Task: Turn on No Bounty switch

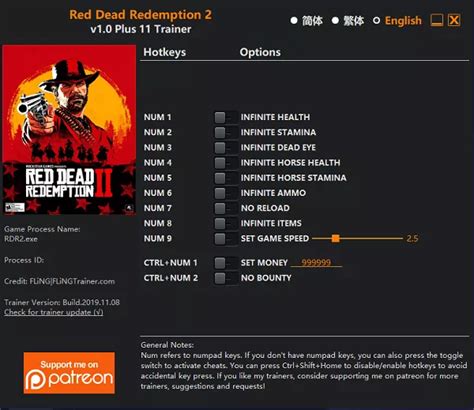Action: tap(225, 278)
